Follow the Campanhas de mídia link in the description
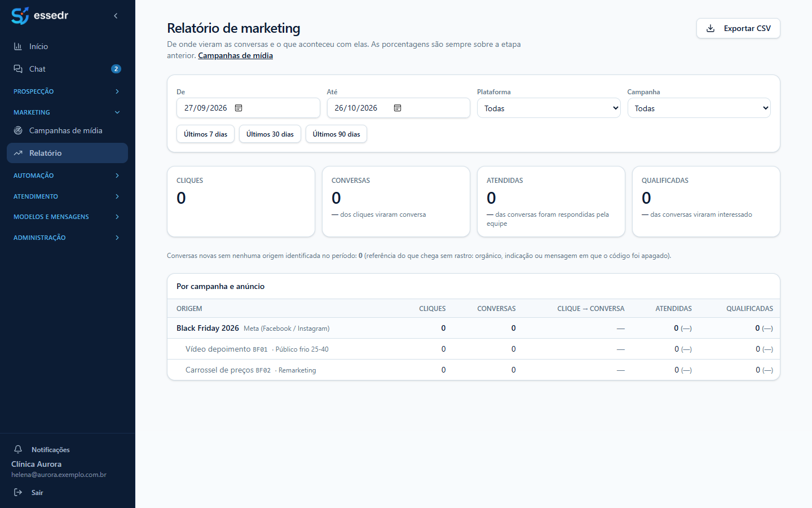 236,55
